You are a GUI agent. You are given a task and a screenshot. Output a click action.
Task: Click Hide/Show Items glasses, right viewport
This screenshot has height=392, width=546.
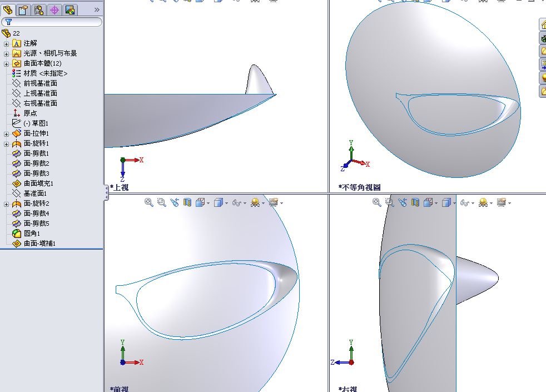pyautogui.click(x=464, y=202)
